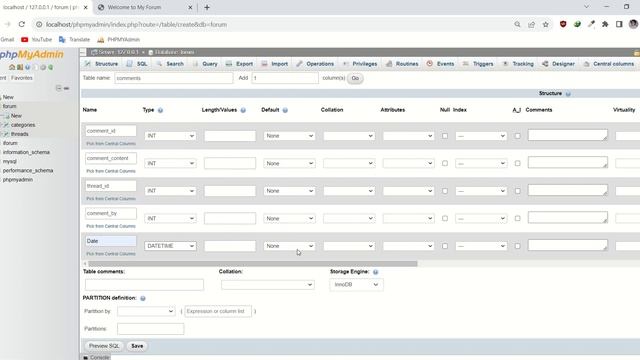Open the Search tab
This screenshot has height=360, width=640.
170,64
